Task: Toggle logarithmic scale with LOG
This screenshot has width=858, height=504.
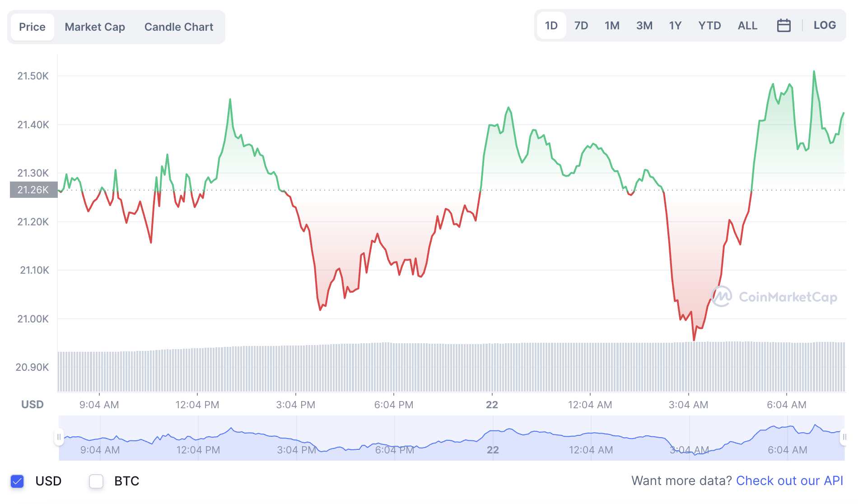Action: (x=825, y=25)
